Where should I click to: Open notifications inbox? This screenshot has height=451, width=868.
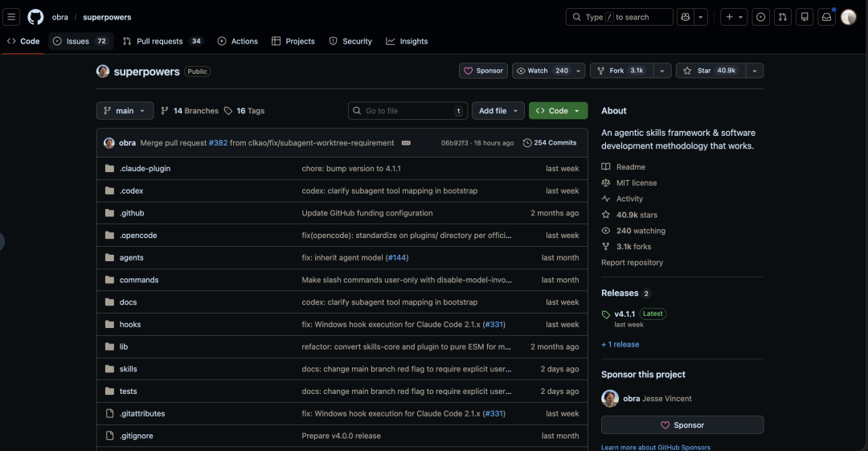pos(826,17)
